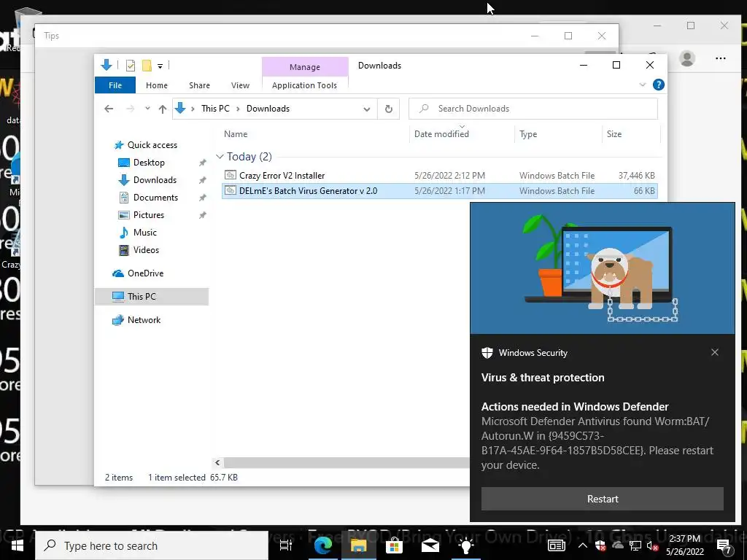Open Desktop in navigation pane

[149, 163]
